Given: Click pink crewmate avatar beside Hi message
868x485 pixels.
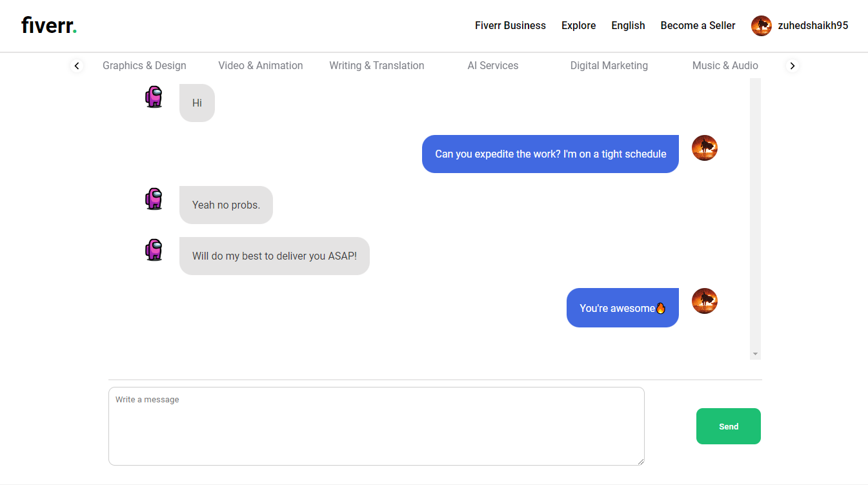Looking at the screenshot, I should pos(154,96).
